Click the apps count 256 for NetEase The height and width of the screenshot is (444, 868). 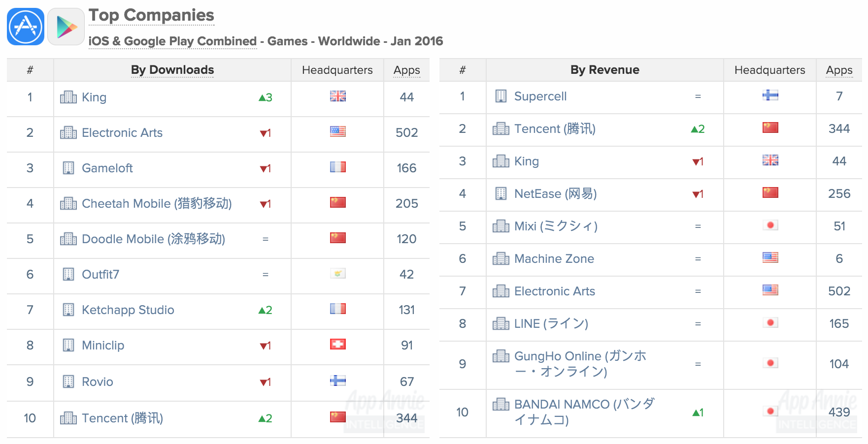click(839, 194)
